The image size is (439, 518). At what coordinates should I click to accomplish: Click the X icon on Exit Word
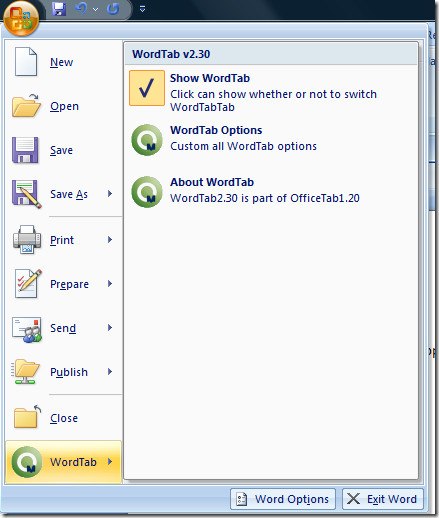tap(353, 499)
